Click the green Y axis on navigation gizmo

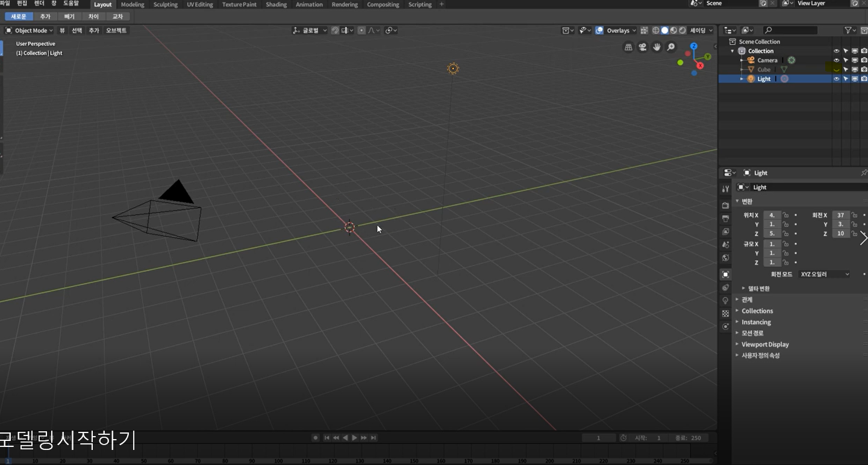tap(708, 57)
